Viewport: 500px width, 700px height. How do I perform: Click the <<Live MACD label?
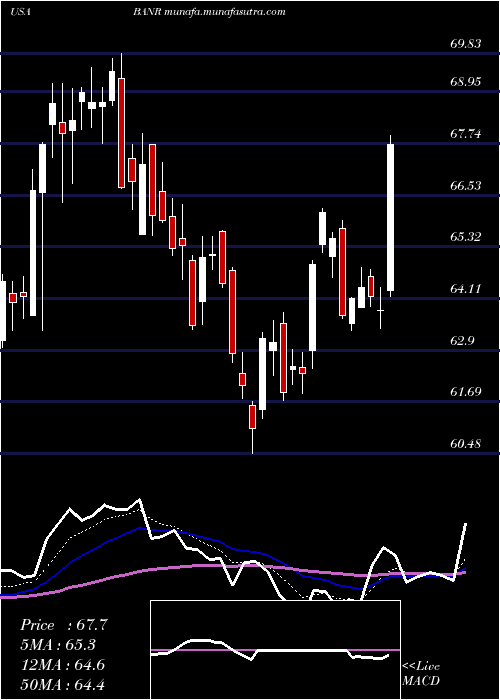pyautogui.click(x=421, y=674)
